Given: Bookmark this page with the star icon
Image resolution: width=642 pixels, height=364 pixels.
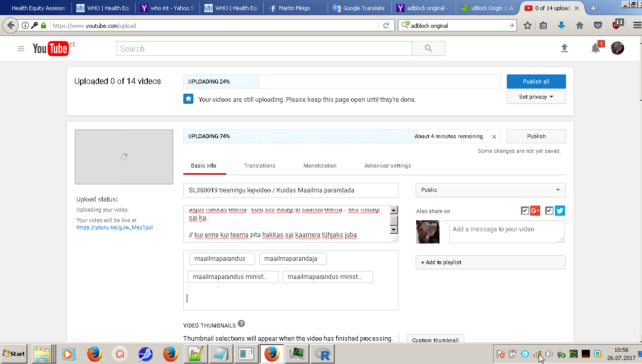Looking at the screenshot, I should (528, 25).
